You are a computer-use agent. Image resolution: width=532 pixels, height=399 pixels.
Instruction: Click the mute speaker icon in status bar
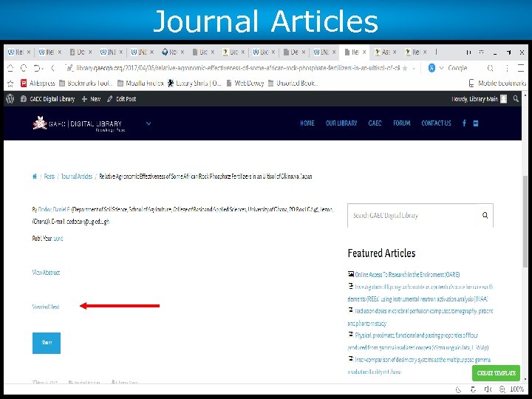click(488, 389)
